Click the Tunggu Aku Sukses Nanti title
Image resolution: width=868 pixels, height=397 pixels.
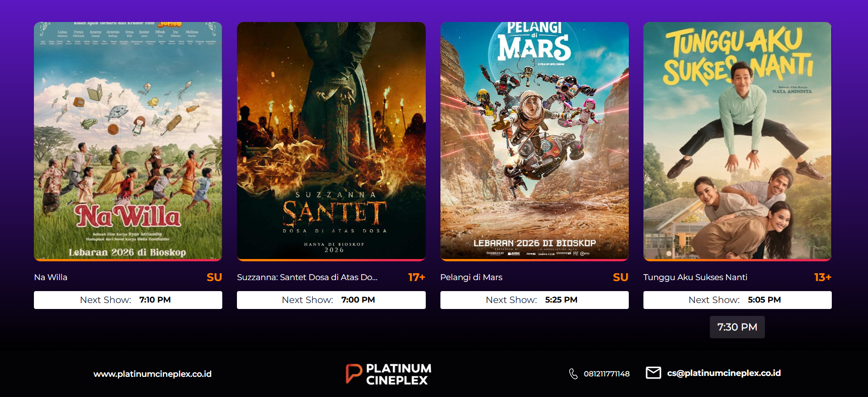[x=695, y=277]
